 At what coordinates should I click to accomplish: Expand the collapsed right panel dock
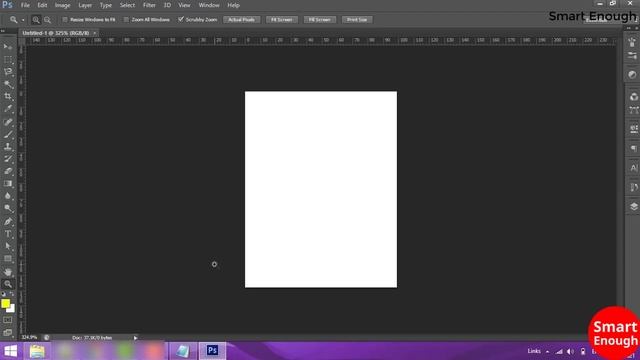[x=629, y=28]
